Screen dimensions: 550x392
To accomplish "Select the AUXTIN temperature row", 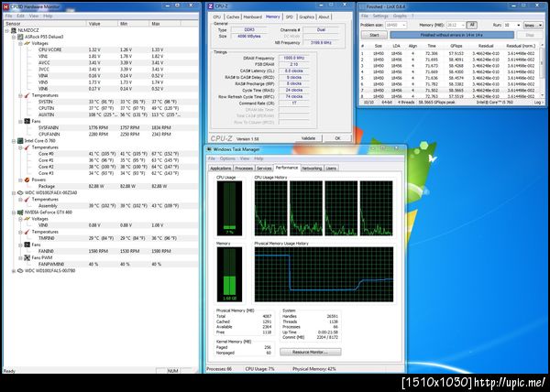I will pos(101,114).
